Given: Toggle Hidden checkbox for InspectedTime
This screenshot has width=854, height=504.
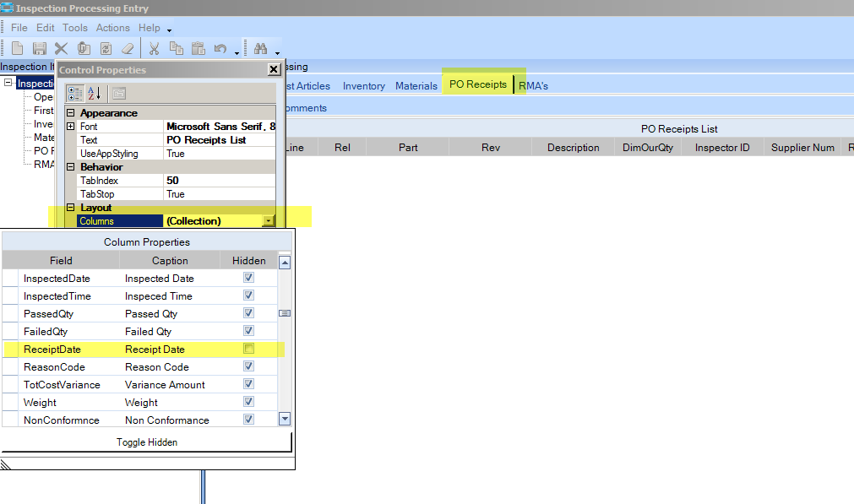Looking at the screenshot, I should [249, 295].
